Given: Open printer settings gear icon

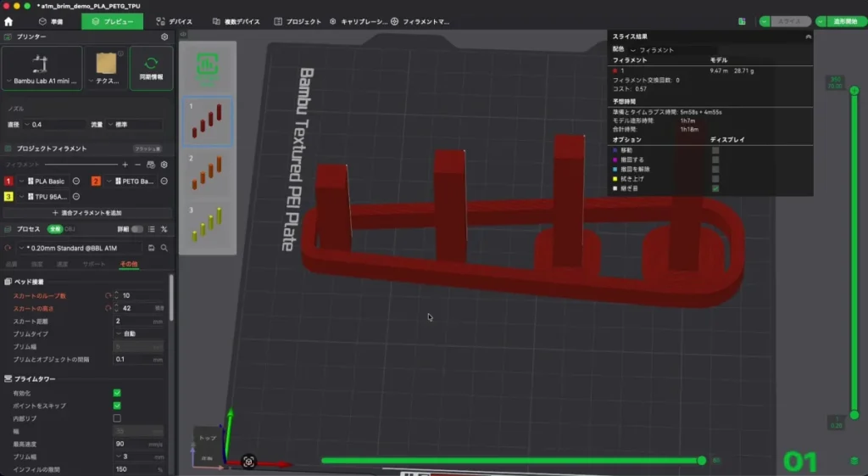Looking at the screenshot, I should (164, 36).
